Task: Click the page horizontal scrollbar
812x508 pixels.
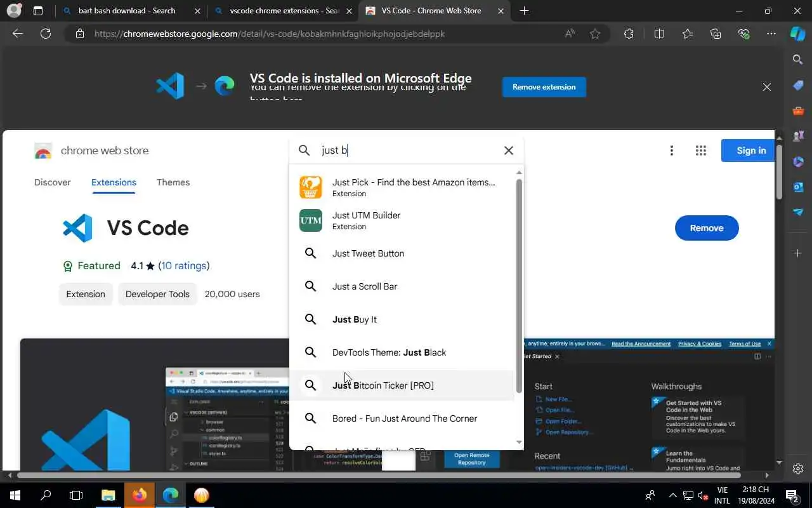Action: click(379, 474)
